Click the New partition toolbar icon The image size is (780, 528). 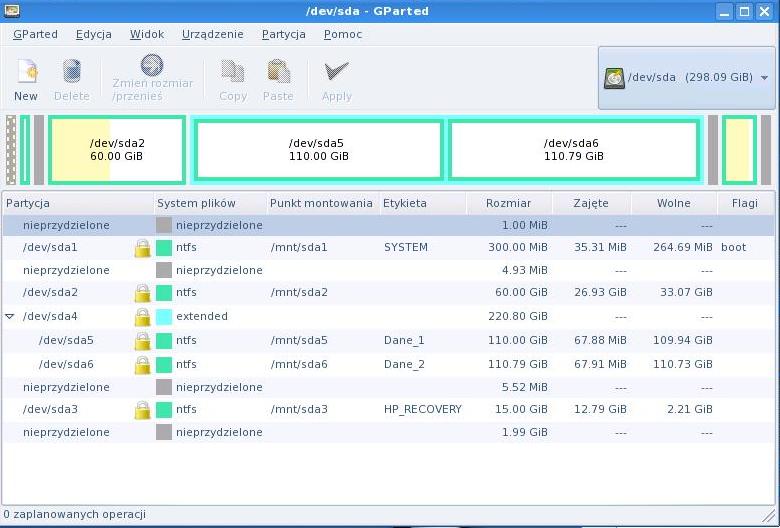(x=27, y=71)
